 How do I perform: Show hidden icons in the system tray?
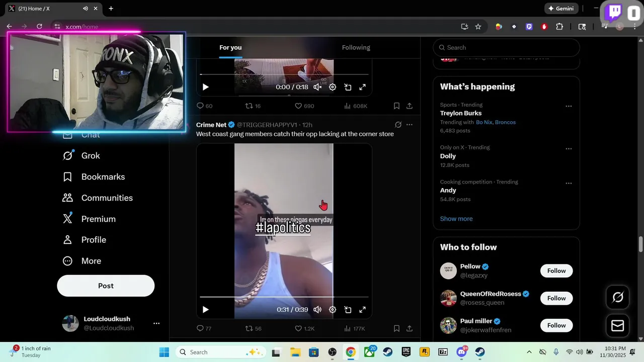point(529,352)
